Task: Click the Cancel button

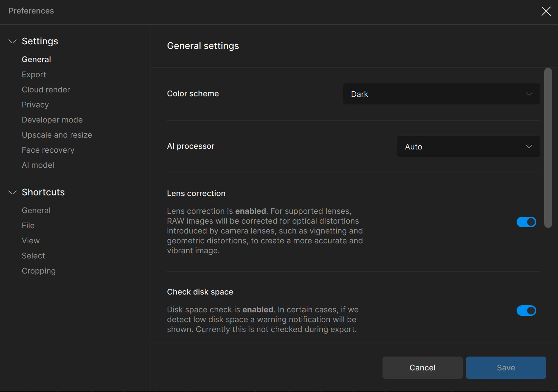Action: coord(422,368)
